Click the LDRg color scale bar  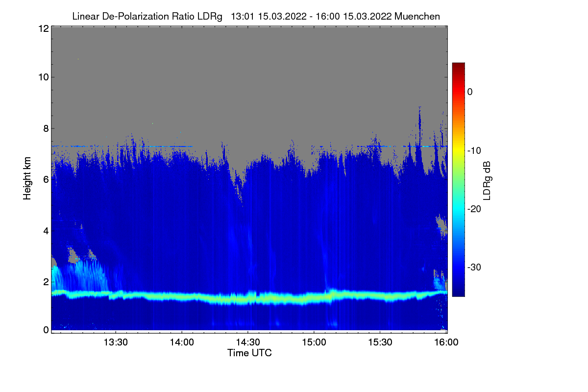click(458, 179)
